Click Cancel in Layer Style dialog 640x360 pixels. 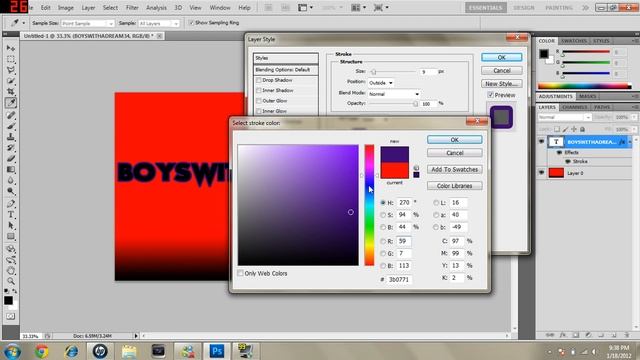pyautogui.click(x=502, y=70)
